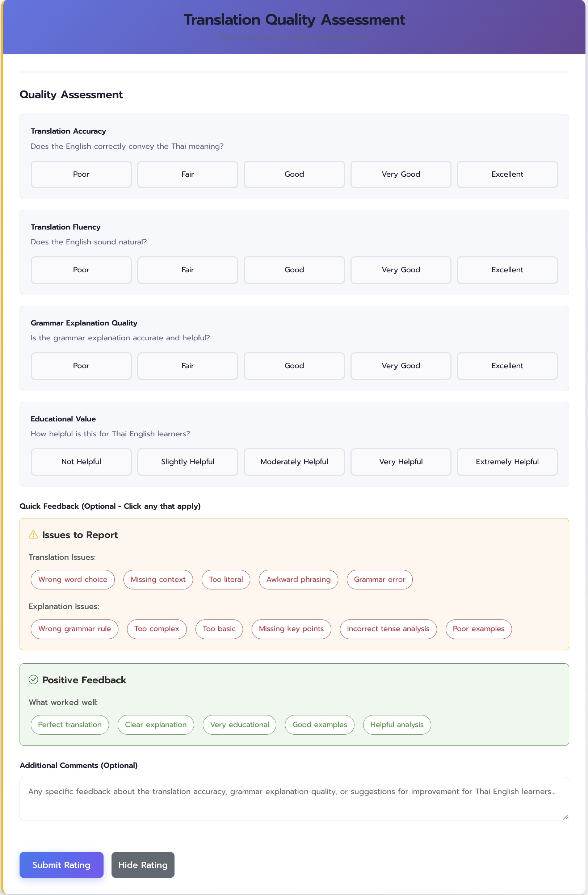Viewport: 588px width, 895px height.
Task: Click the warning triangle beside Issues to Report
Action: [x=34, y=535]
